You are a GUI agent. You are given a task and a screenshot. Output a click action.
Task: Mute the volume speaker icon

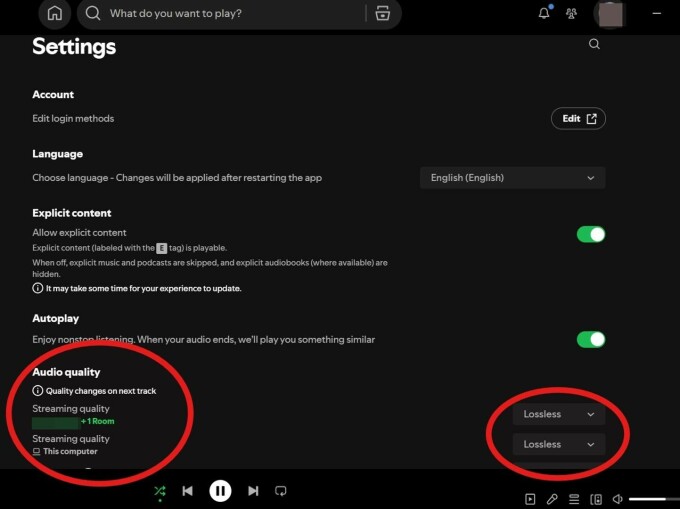point(618,499)
